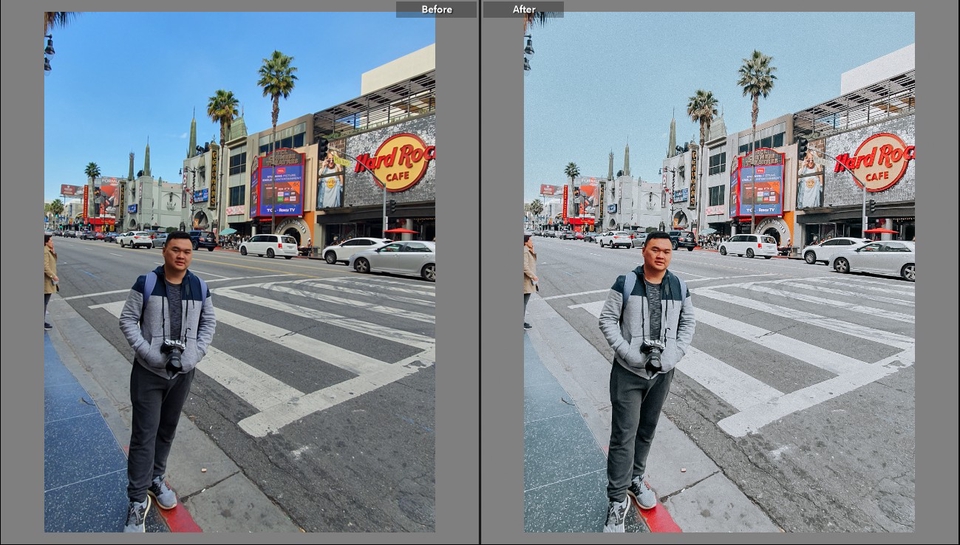Click the Before label tab
The height and width of the screenshot is (545, 960).
click(x=436, y=9)
